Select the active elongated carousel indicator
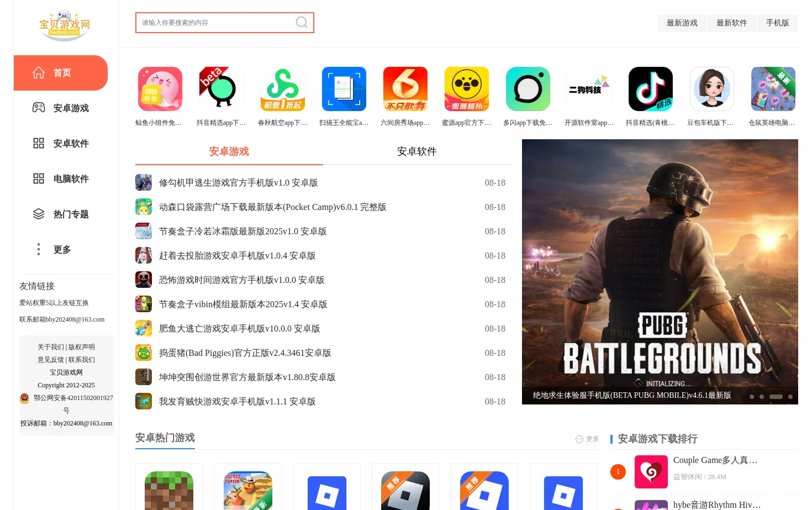 click(x=776, y=397)
